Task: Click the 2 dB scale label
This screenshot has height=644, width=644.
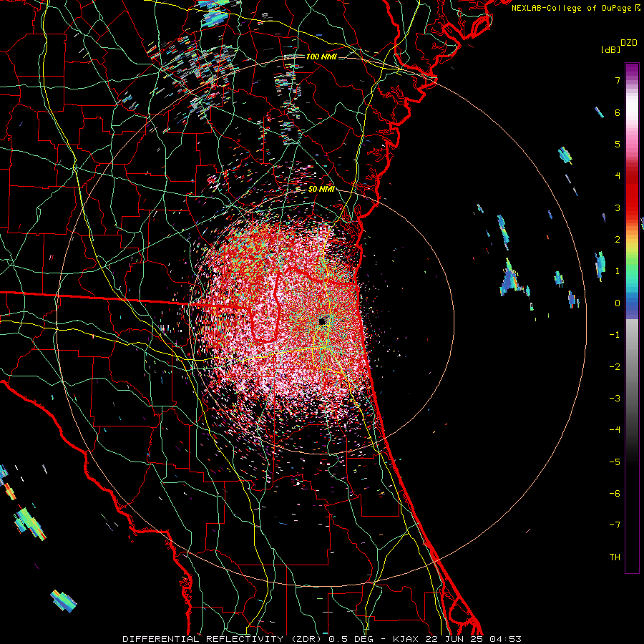Action: click(x=618, y=240)
